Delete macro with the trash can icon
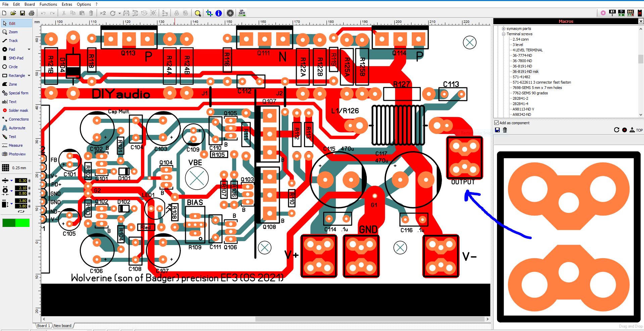Screen dimensions: 644x331 pos(505,130)
